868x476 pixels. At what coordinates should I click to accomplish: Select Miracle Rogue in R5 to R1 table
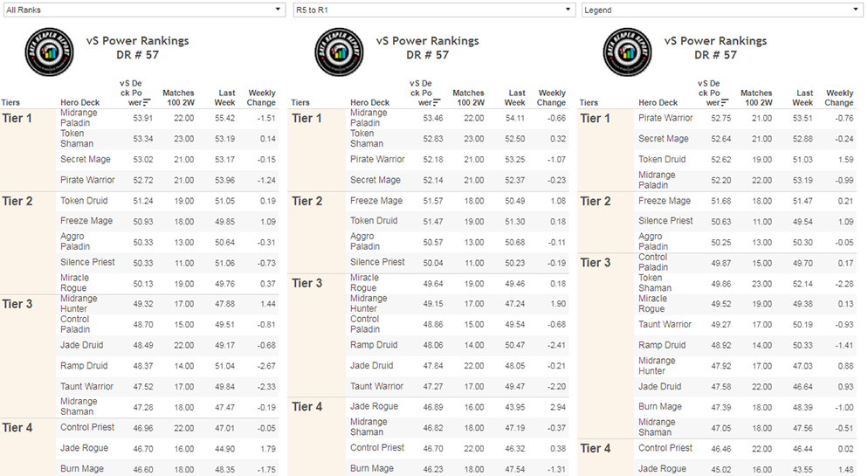[364, 283]
